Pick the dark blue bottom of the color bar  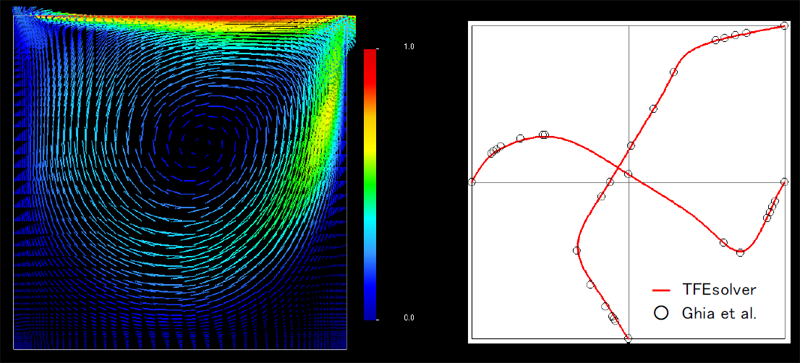(x=370, y=309)
